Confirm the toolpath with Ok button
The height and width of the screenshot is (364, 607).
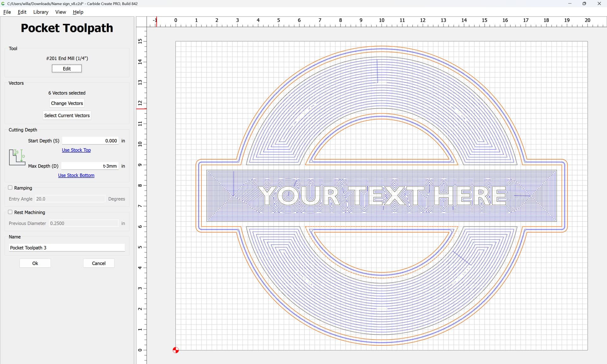coord(35,263)
